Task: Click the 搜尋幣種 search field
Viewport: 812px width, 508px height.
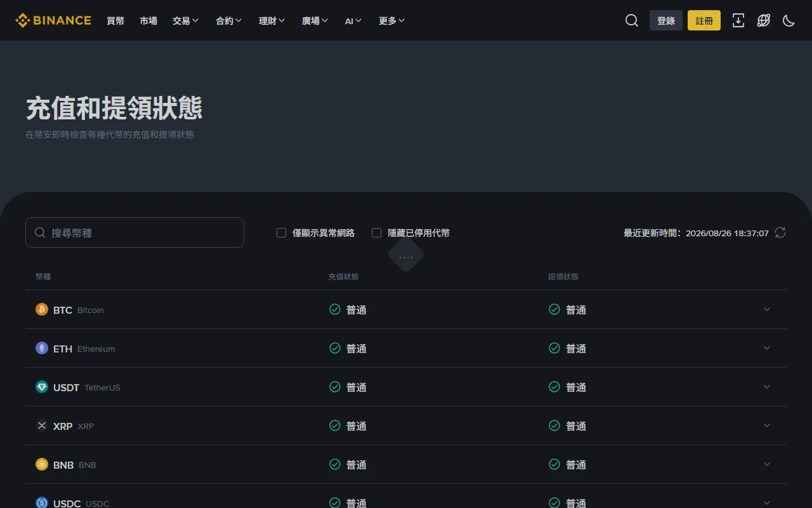Action: pyautogui.click(x=134, y=232)
